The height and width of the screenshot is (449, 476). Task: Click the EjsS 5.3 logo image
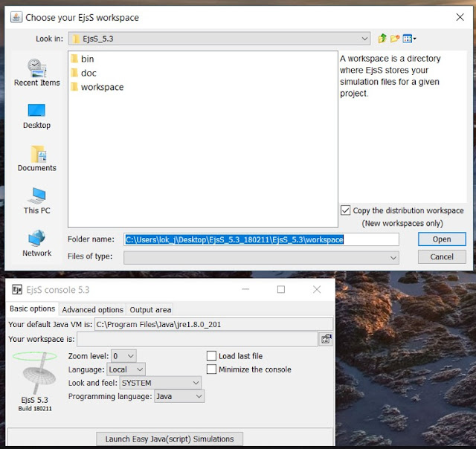pos(35,373)
